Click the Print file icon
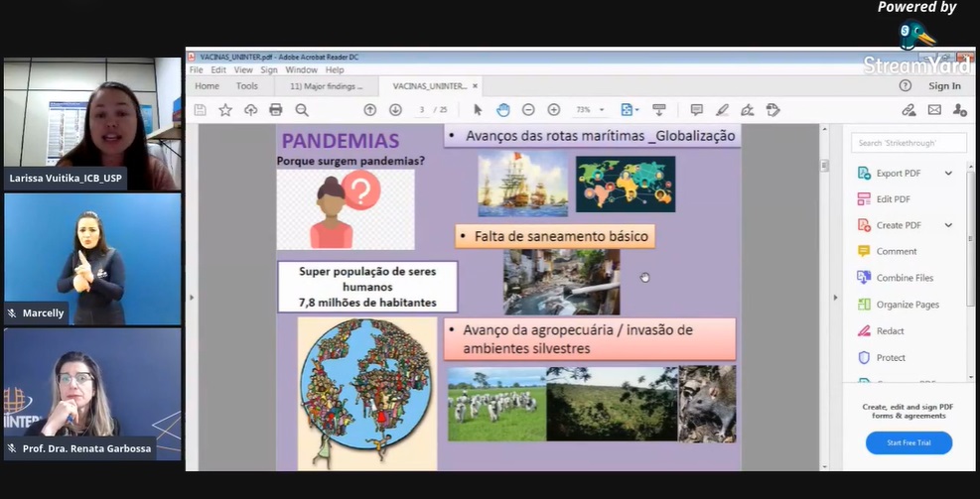Screen dimensions: 980x499 276,110
